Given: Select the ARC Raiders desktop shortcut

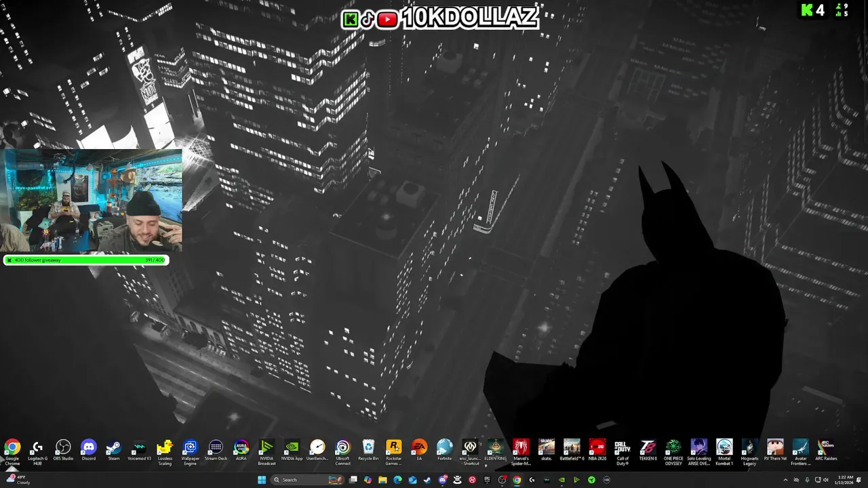Looking at the screenshot, I should coord(826,450).
